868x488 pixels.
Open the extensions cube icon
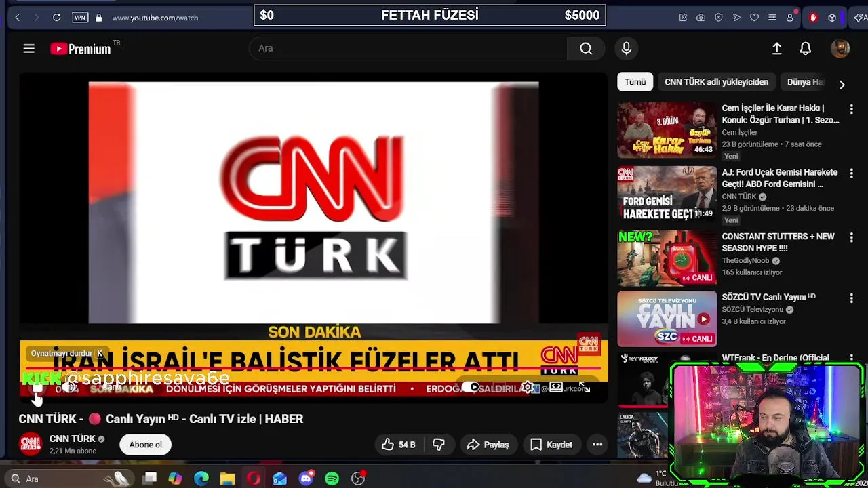[832, 18]
